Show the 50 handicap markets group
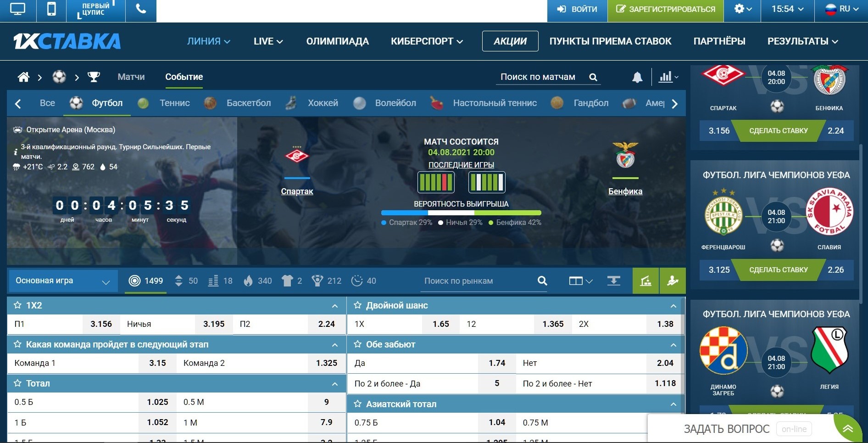The width and height of the screenshot is (868, 443). (x=186, y=281)
